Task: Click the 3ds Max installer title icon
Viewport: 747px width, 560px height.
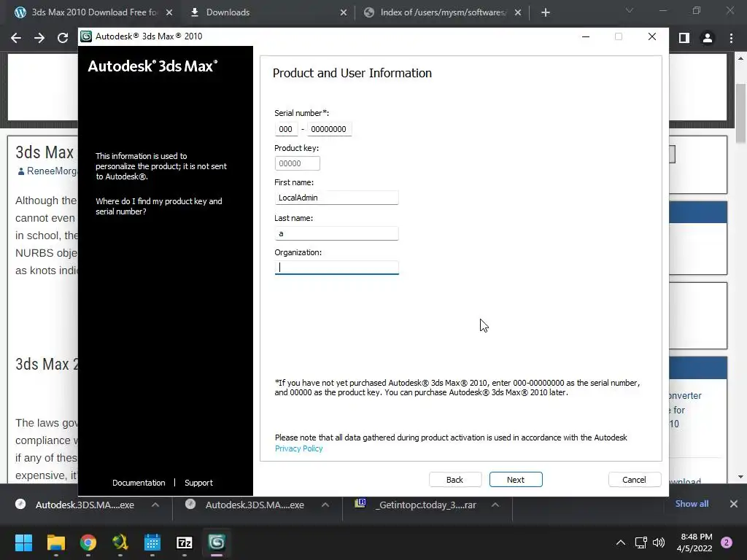Action: pos(86,36)
